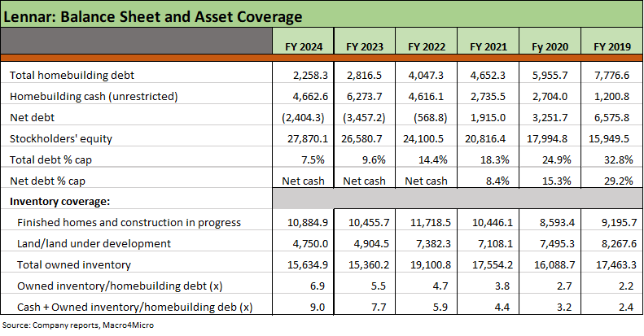The height and width of the screenshot is (336, 644).
Task: Click the 'Inventory coverage:' section heading
Action: (x=60, y=202)
